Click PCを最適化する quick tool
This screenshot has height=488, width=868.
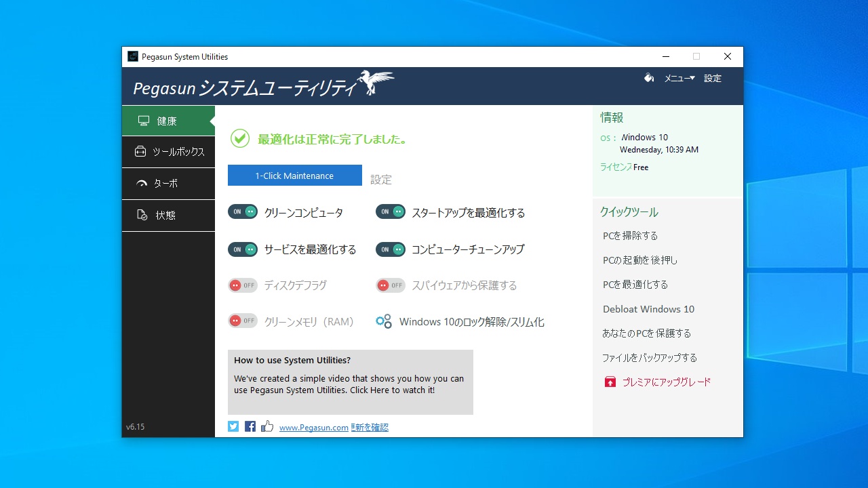coord(635,285)
